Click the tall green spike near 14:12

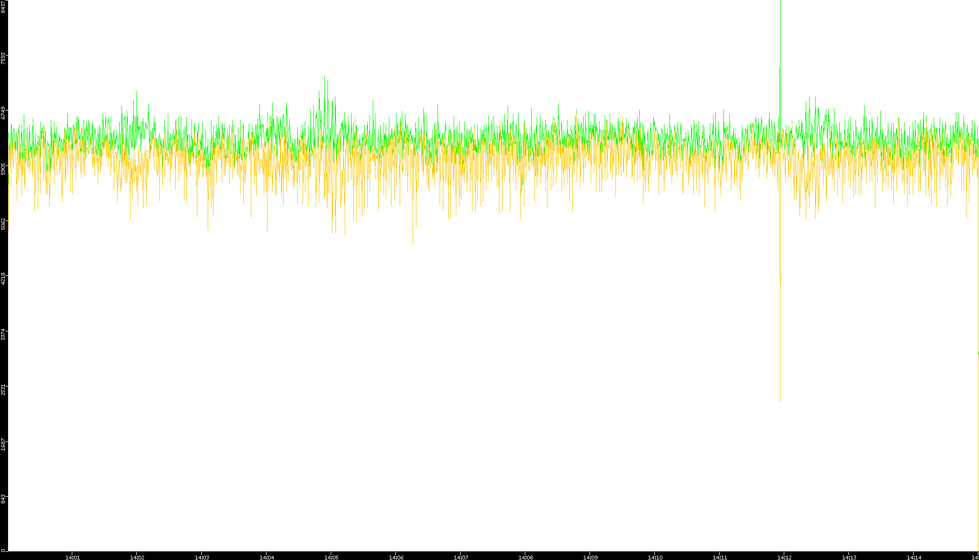pos(780,32)
